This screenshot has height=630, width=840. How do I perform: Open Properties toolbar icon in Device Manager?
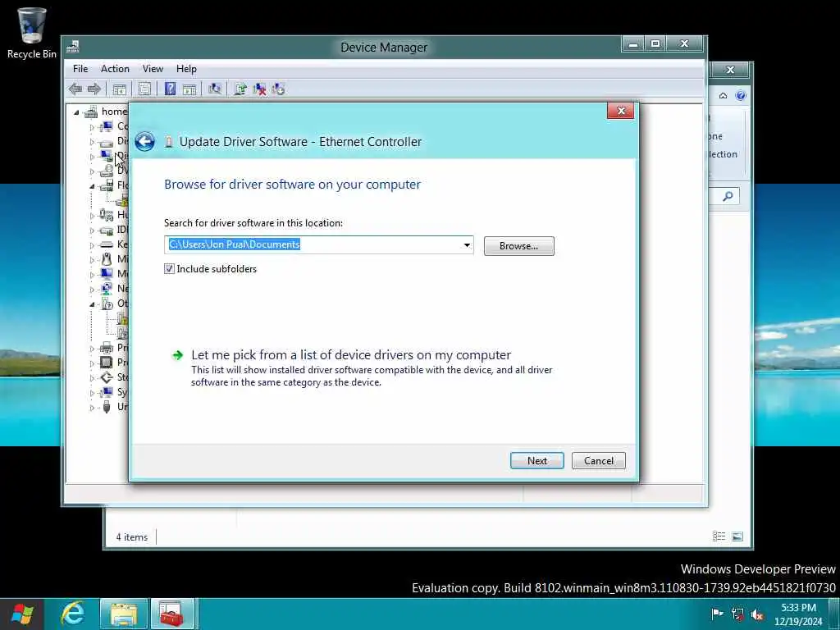point(144,89)
